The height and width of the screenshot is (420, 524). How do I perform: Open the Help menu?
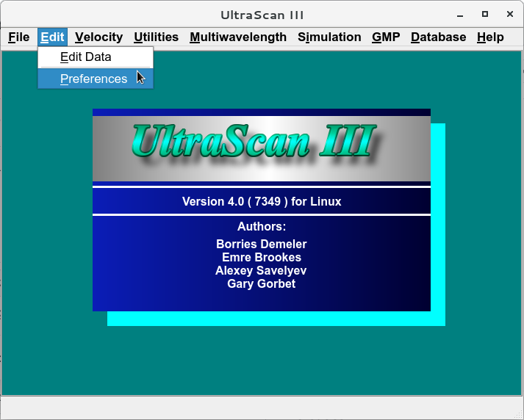pyautogui.click(x=490, y=37)
